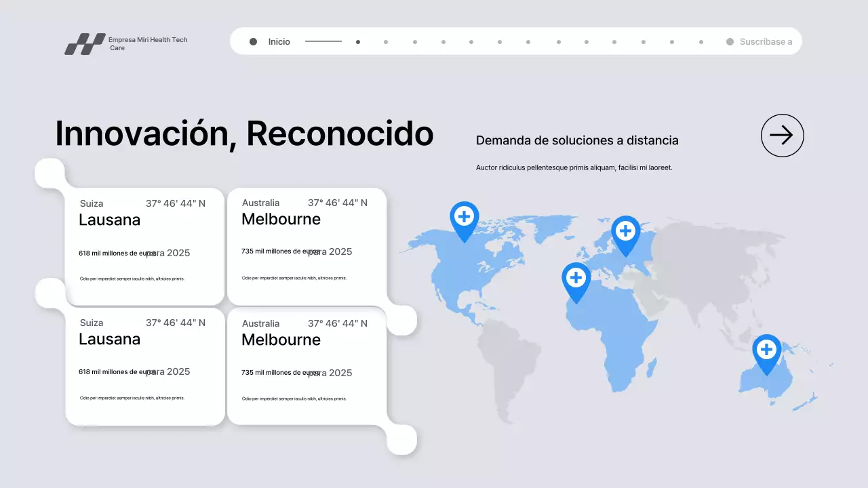
Task: Click the circular arrow next to Demanda heading
Action: [783, 136]
